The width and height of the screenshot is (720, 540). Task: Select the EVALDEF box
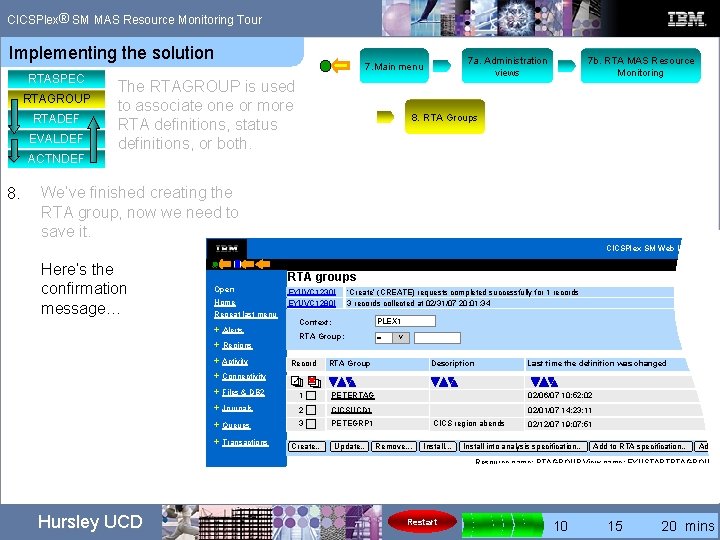pyautogui.click(x=56, y=138)
